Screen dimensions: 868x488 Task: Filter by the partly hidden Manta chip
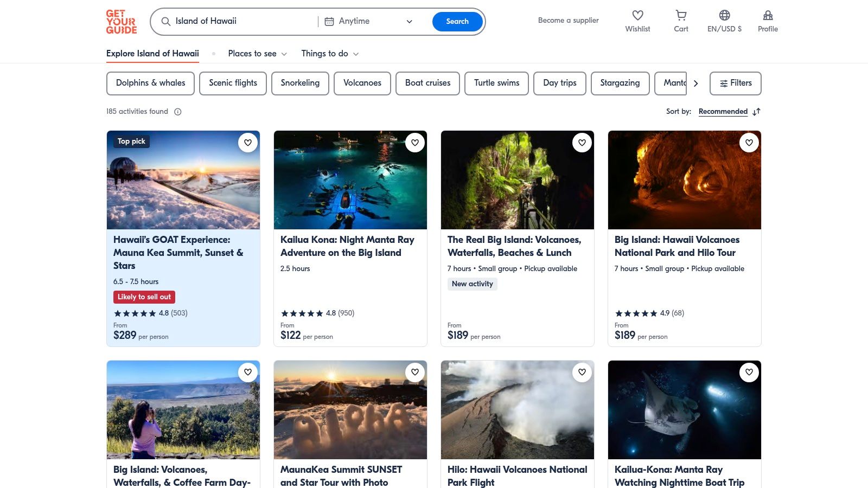671,84
